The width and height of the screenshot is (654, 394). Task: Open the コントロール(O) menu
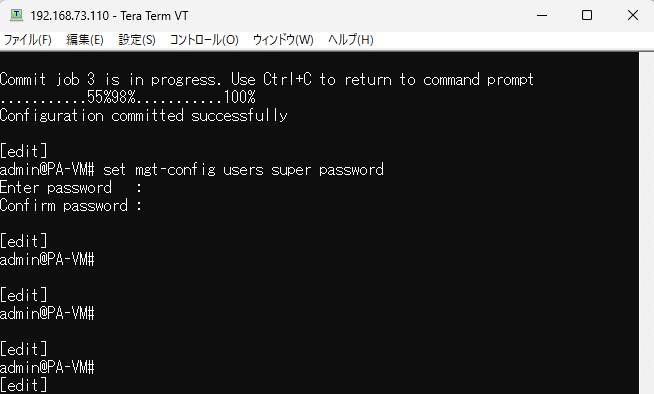click(204, 40)
